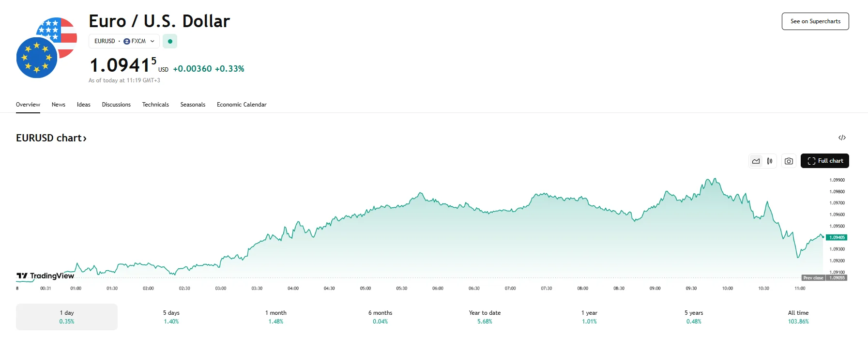This screenshot has width=868, height=339.
Task: Select the 1 day time range
Action: click(67, 317)
